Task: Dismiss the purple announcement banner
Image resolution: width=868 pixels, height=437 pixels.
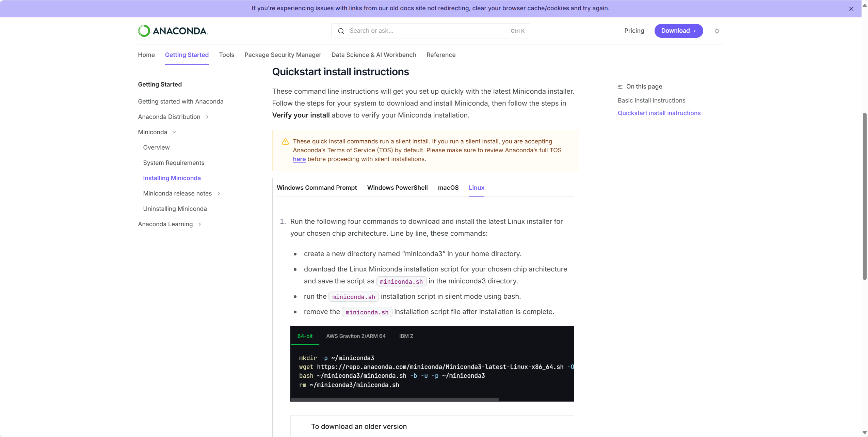Action: pyautogui.click(x=851, y=9)
